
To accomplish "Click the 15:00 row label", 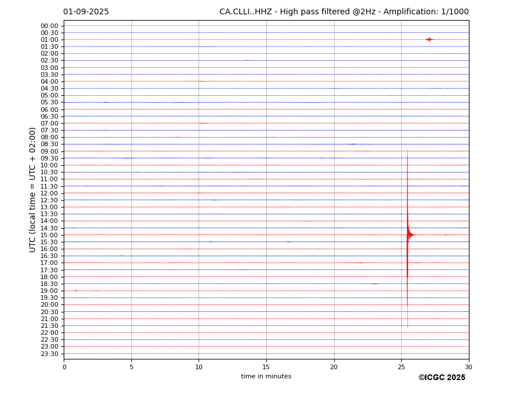I will point(49,235).
